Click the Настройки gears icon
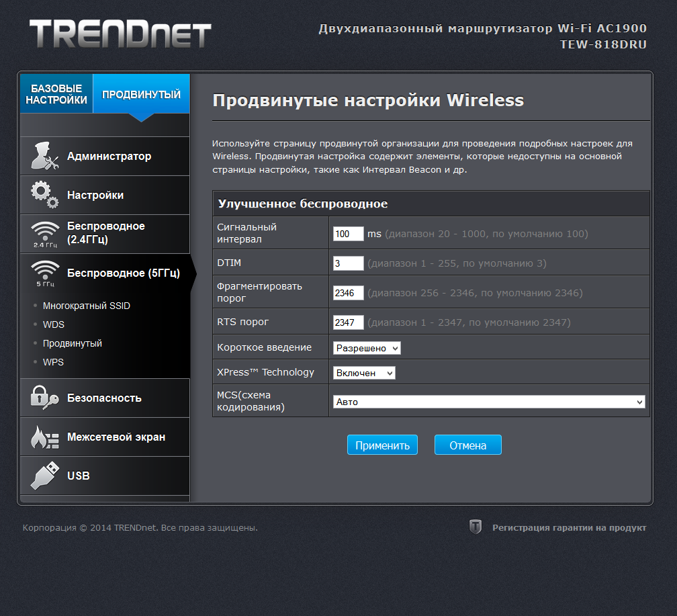The image size is (677, 616). coord(44,195)
